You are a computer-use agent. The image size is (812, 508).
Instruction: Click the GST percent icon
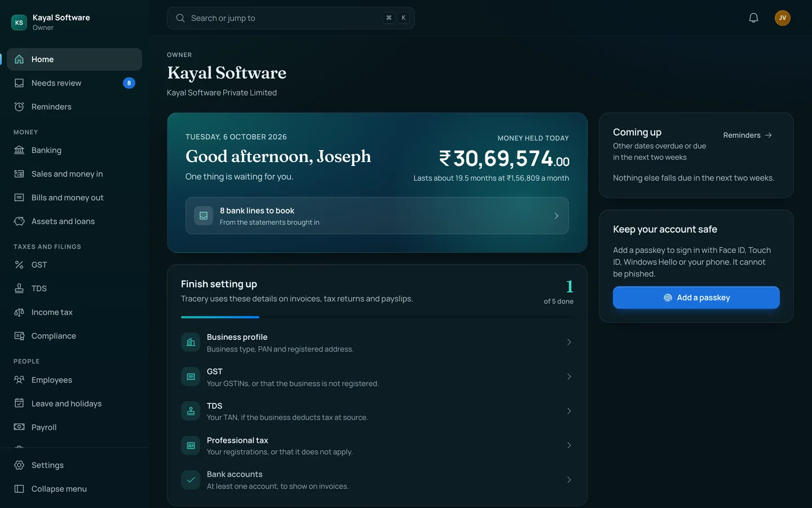coord(19,265)
